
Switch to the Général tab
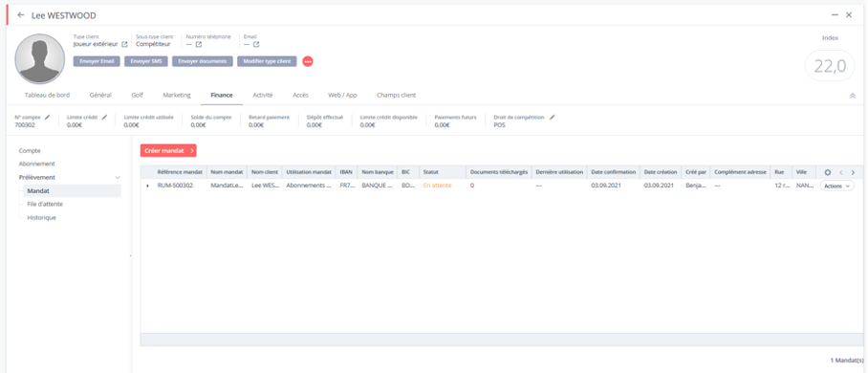[x=100, y=96]
